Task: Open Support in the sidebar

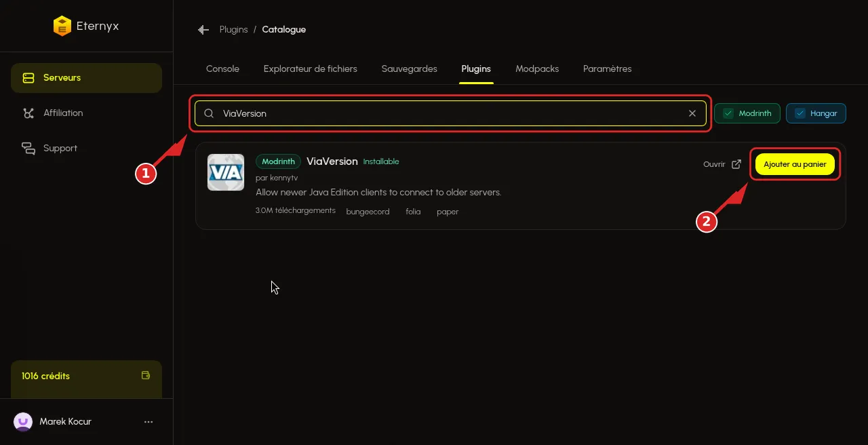Action: (86, 149)
